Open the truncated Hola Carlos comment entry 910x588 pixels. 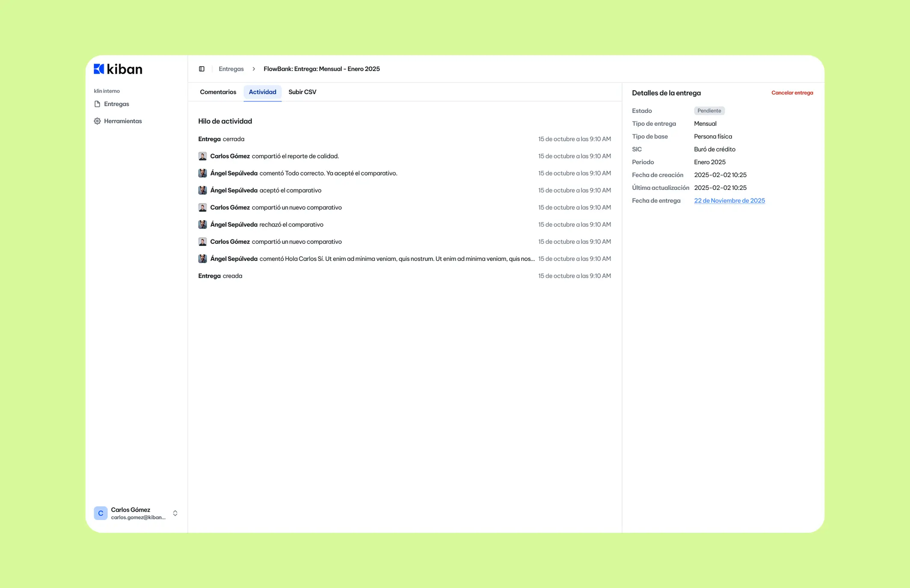(397, 259)
